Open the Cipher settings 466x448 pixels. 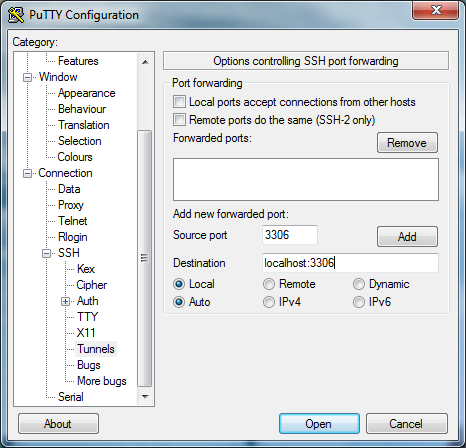tap(92, 285)
